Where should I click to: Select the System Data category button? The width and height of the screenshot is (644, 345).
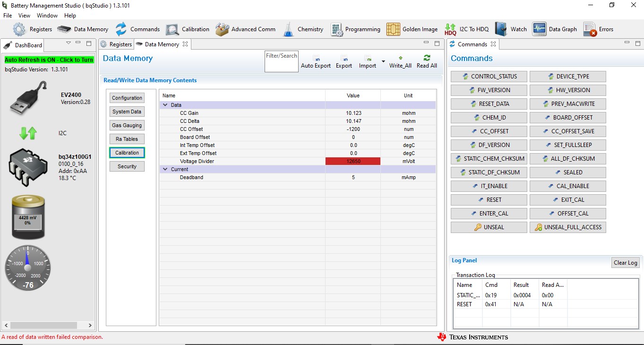coord(127,112)
